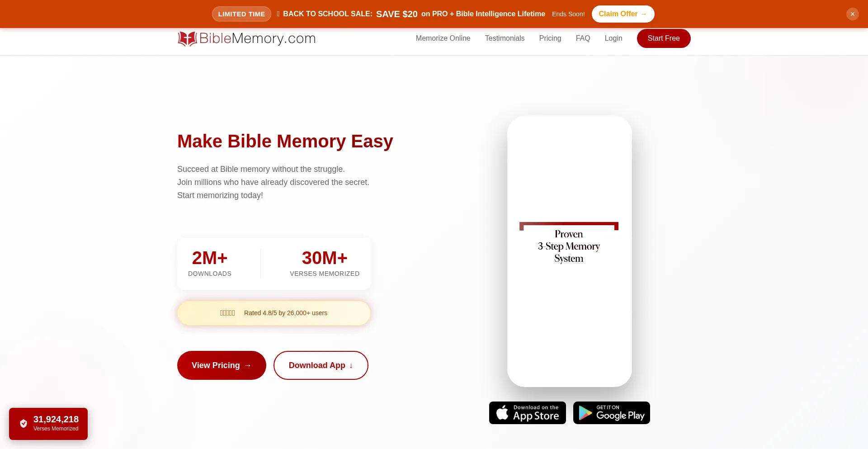Open the Memorize Online nav item
This screenshot has width=868, height=449.
click(x=443, y=38)
